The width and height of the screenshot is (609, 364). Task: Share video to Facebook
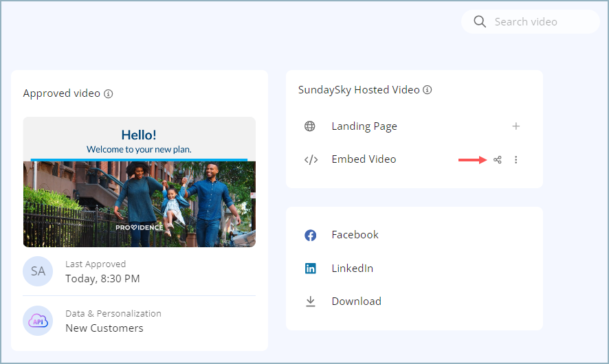pos(355,235)
